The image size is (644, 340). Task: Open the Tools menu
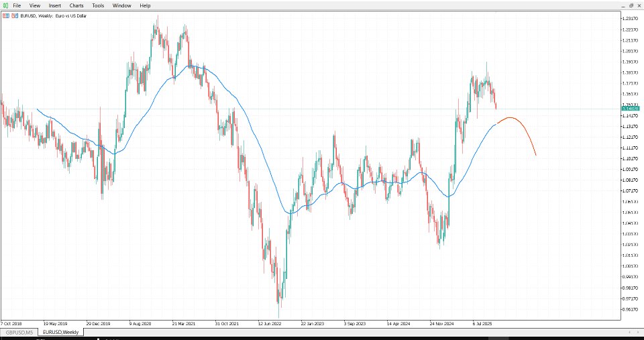(x=98, y=5)
